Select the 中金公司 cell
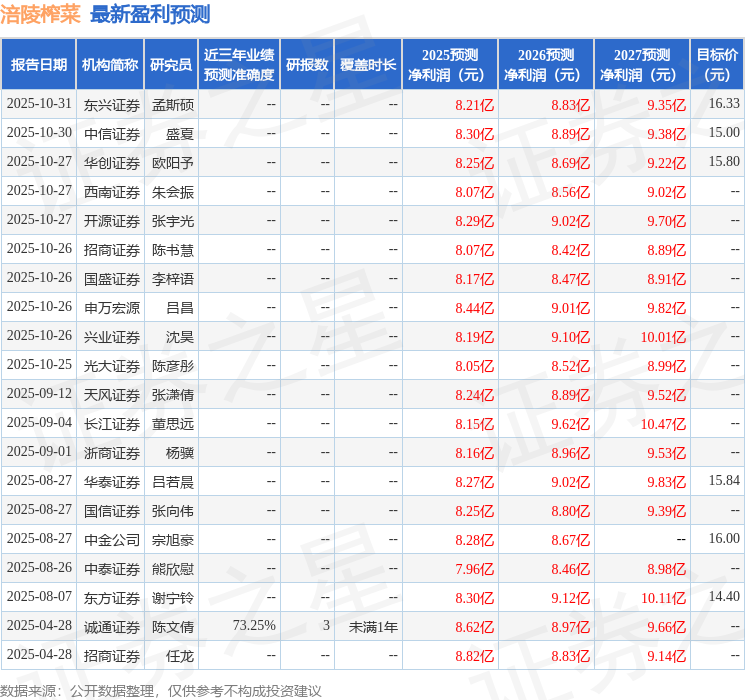 click(x=112, y=540)
